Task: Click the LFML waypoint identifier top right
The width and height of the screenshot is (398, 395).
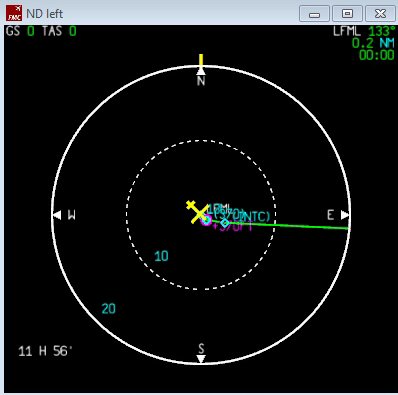Action: [x=347, y=31]
